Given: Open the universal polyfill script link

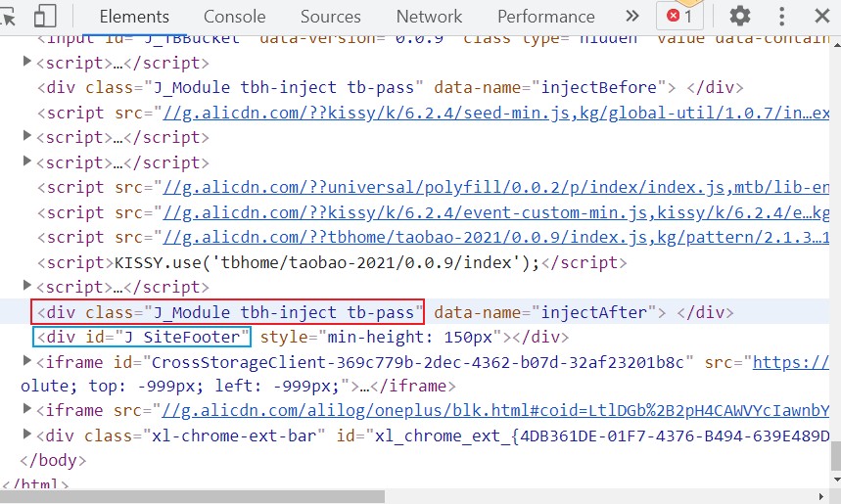Looking at the screenshot, I should point(496,188).
